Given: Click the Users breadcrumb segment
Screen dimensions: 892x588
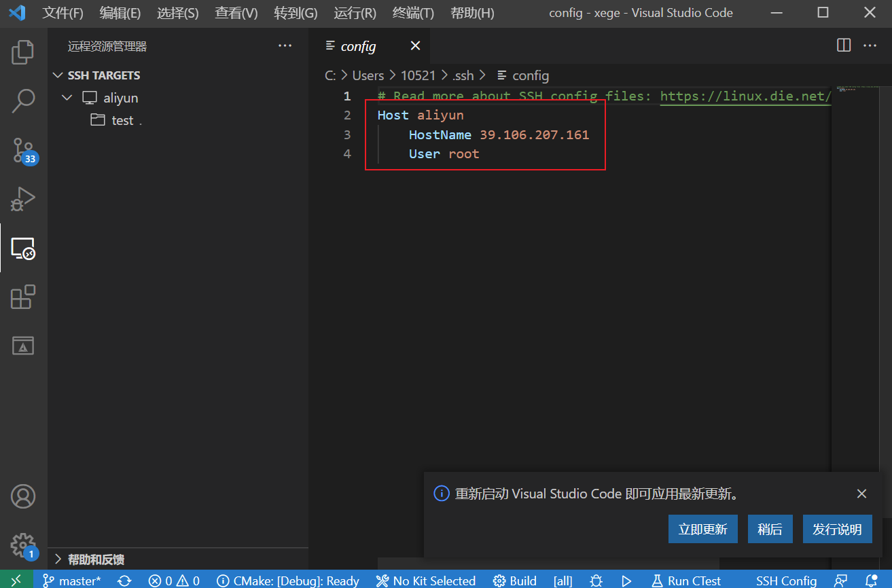Looking at the screenshot, I should (x=368, y=75).
